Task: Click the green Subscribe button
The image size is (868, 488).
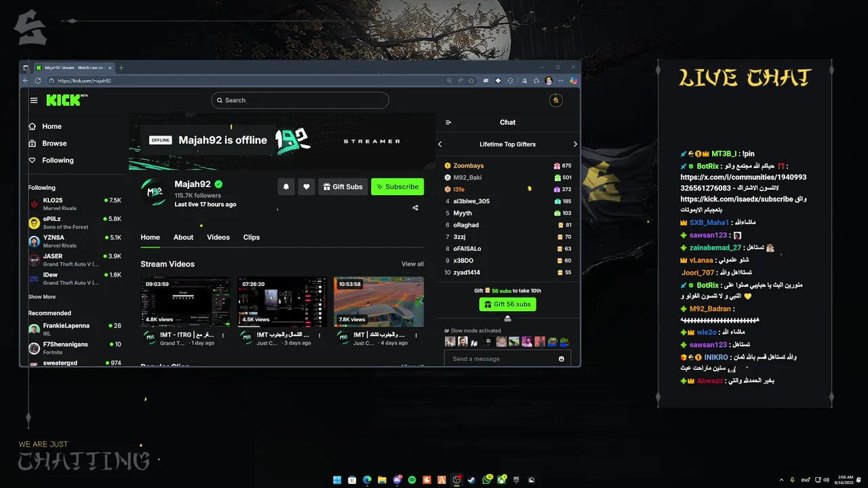Action: (397, 186)
